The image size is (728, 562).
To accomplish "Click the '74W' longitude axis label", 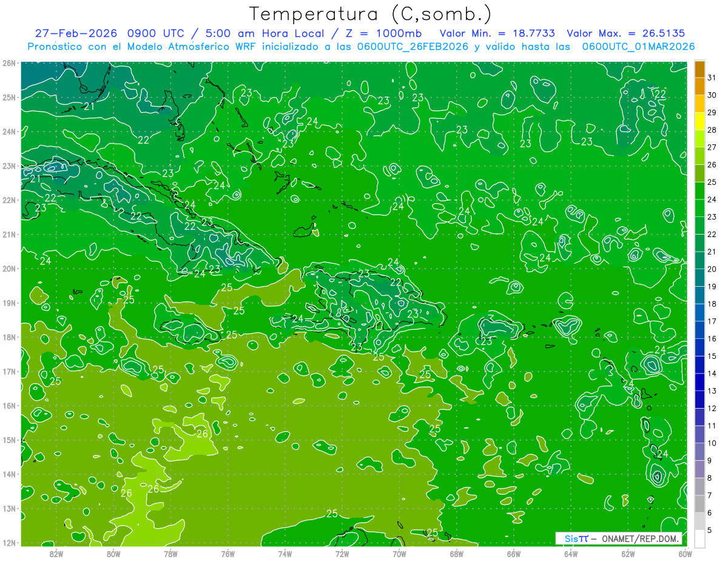I will (x=285, y=553).
